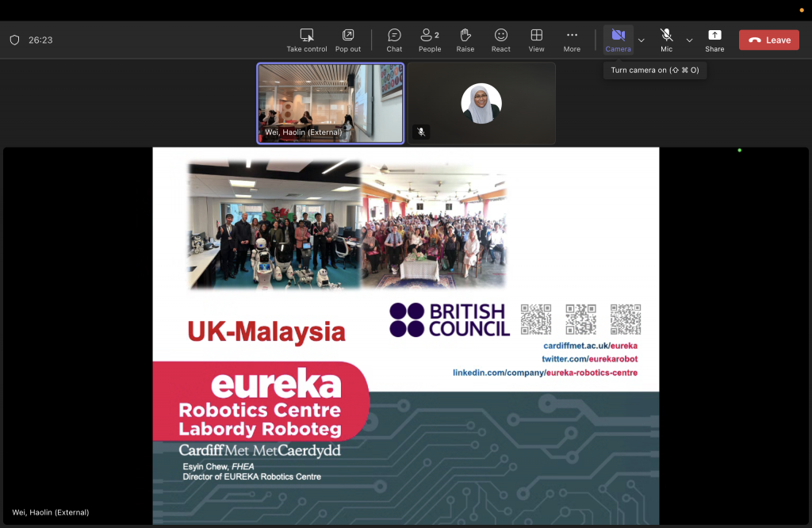Image resolution: width=812 pixels, height=528 pixels.
Task: Change the meeting View layout
Action: click(x=537, y=40)
